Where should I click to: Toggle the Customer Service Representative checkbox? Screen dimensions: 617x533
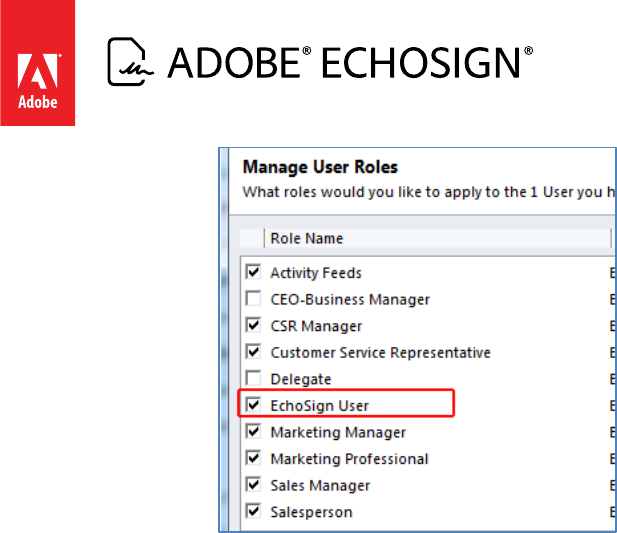coord(253,352)
